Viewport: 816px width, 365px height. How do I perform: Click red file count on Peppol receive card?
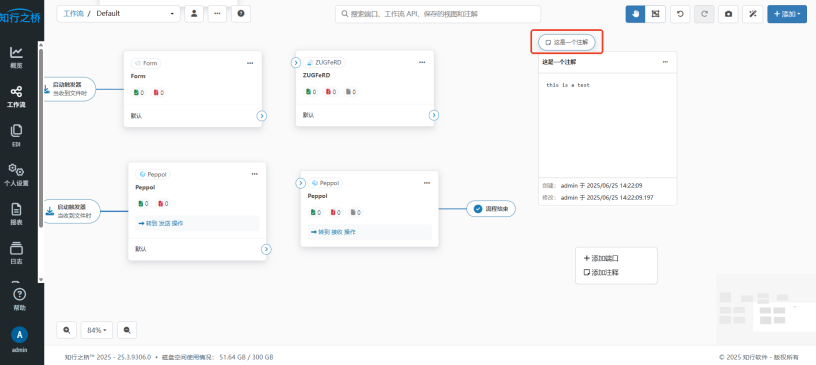(x=336, y=212)
